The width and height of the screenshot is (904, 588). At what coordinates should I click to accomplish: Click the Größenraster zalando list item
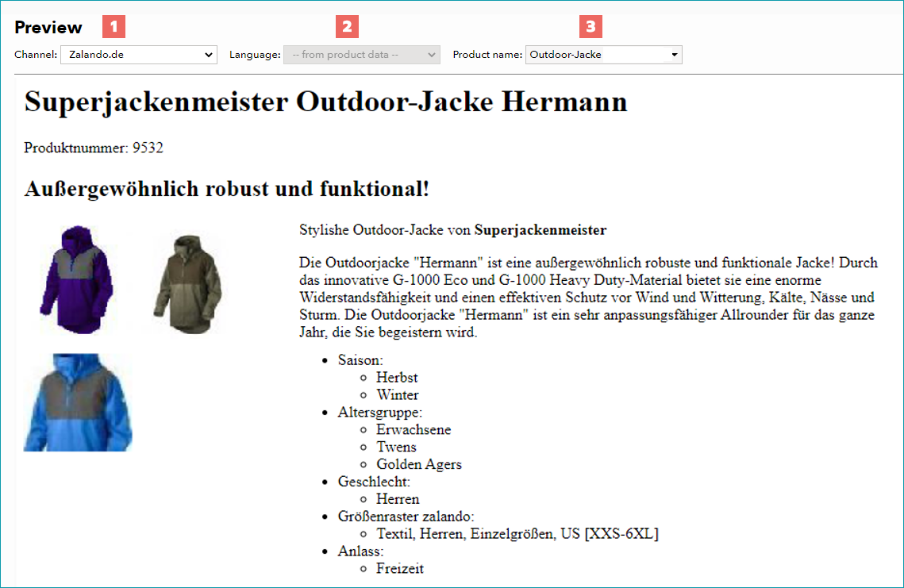pyautogui.click(x=406, y=517)
